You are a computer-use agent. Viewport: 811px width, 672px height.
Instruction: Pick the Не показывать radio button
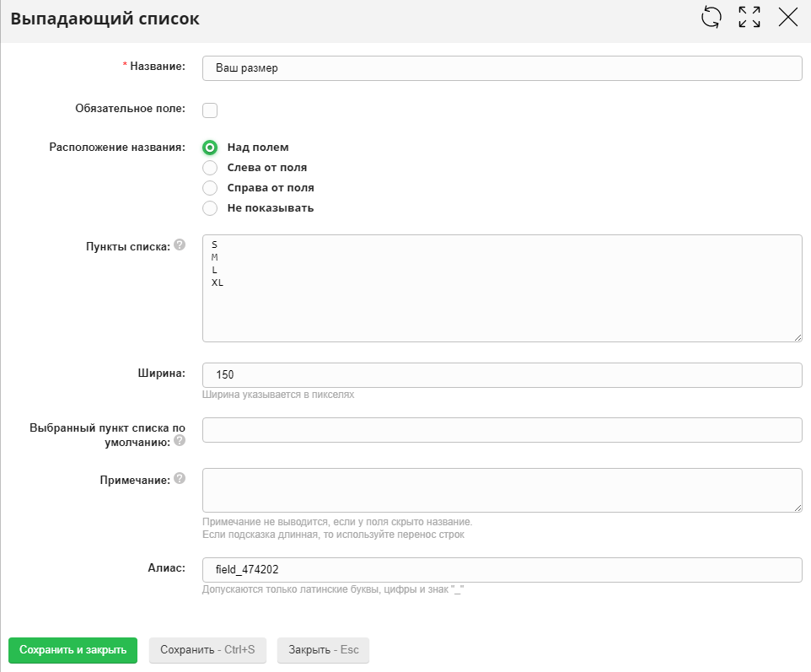(210, 208)
